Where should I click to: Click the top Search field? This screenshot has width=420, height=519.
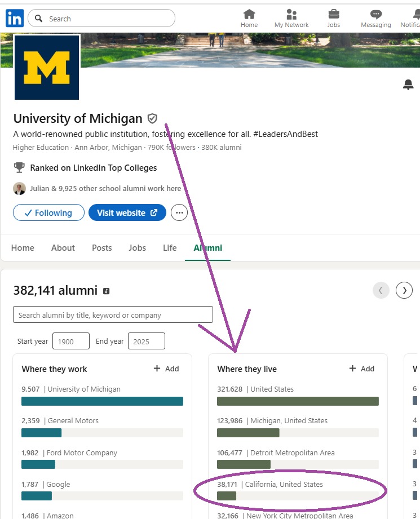click(x=101, y=19)
